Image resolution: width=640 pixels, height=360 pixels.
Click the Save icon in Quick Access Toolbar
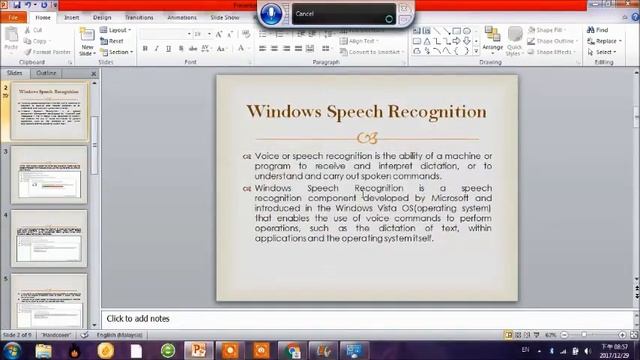pos(17,5)
